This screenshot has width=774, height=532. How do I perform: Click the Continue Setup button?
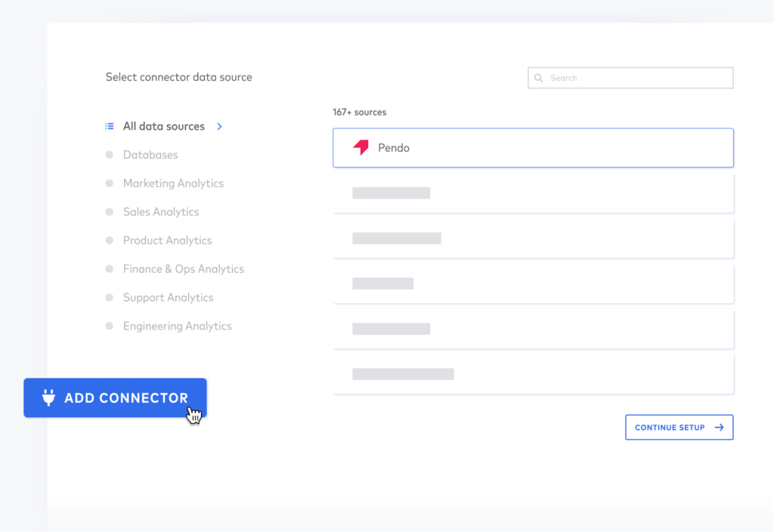(679, 428)
